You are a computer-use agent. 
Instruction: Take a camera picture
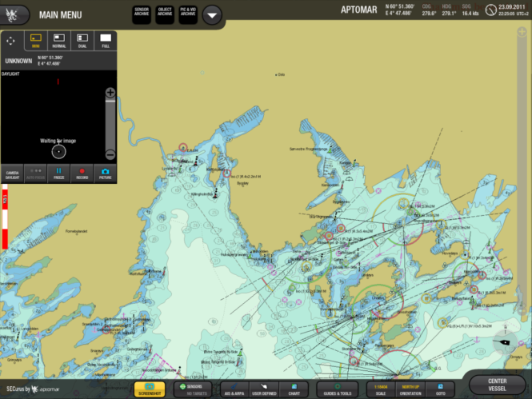tap(105, 174)
